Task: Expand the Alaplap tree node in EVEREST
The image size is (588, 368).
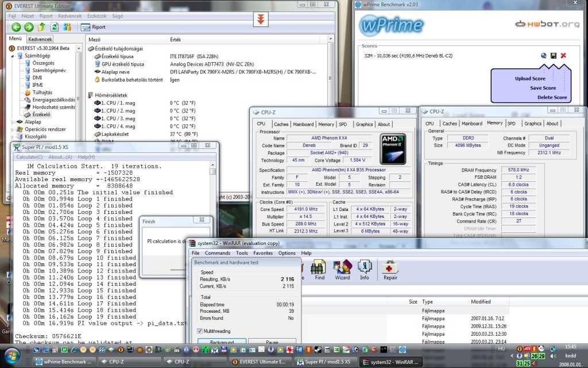Action: pyautogui.click(x=13, y=122)
